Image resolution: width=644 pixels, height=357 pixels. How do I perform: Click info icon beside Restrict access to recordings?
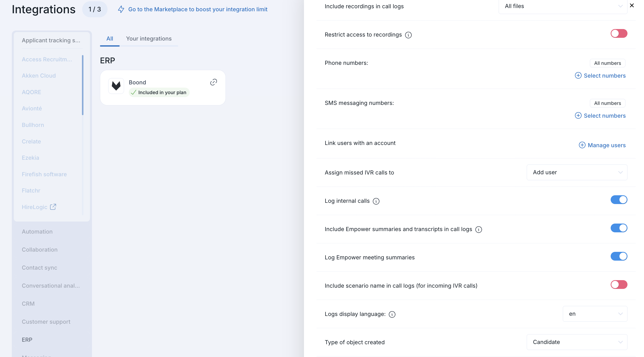tap(408, 35)
